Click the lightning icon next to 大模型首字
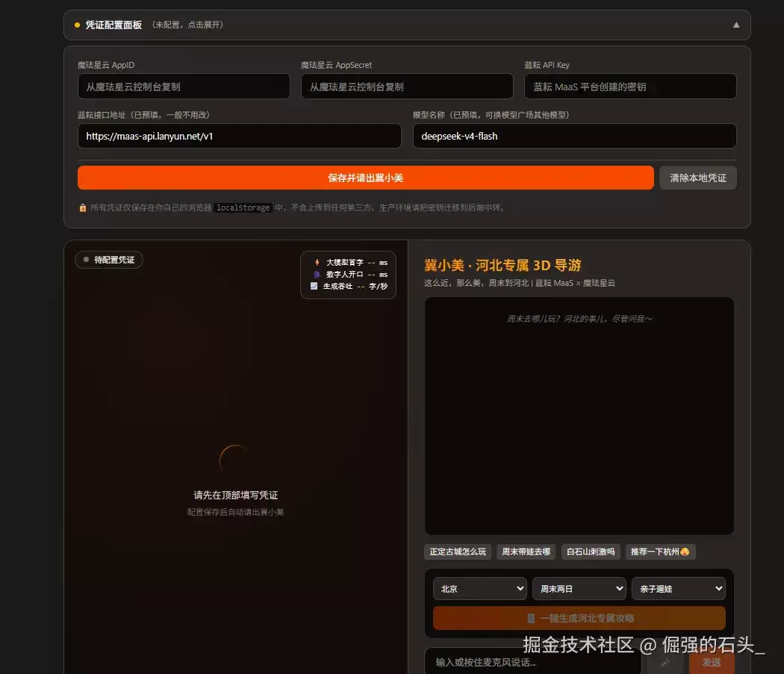 tap(317, 262)
